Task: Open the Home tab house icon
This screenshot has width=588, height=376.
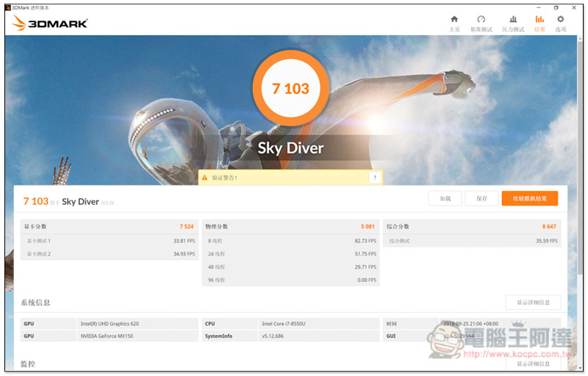Action: (x=454, y=20)
